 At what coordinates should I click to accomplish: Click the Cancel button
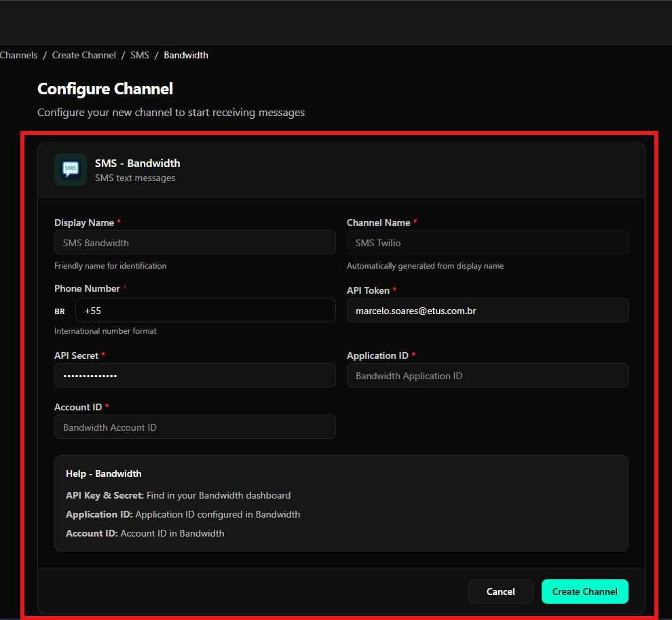tap(500, 592)
